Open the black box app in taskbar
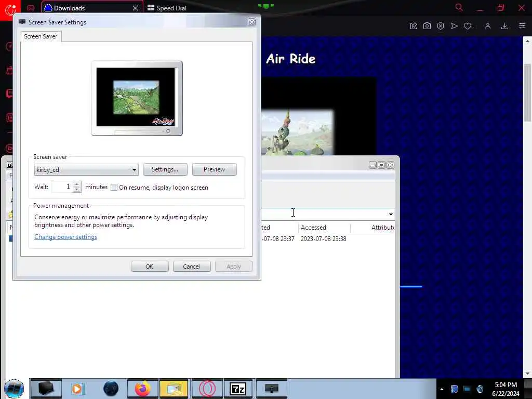 point(46,389)
